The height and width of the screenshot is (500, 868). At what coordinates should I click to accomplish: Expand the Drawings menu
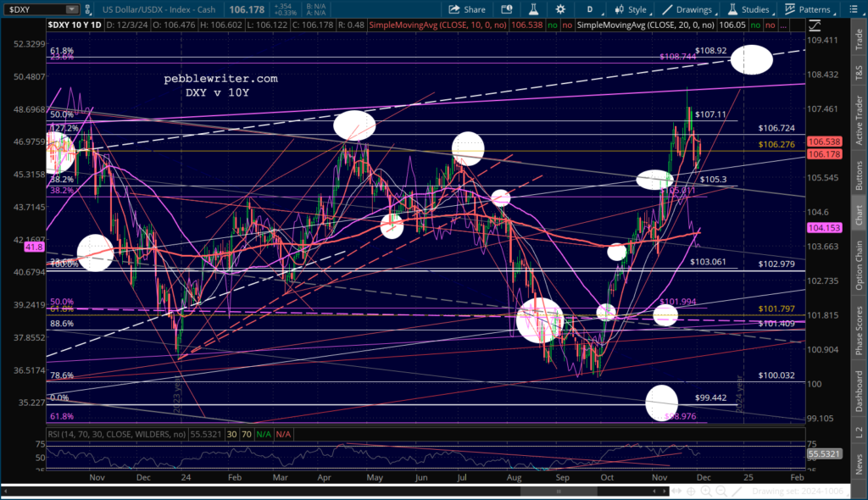pos(716,14)
